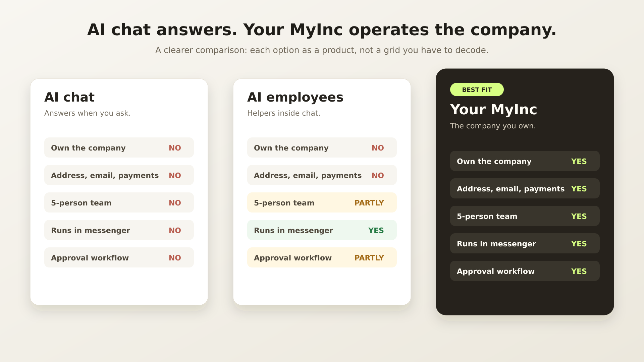Click 'Own the company' row in AI chat card
Screen dimensions: 644x362
click(x=119, y=147)
